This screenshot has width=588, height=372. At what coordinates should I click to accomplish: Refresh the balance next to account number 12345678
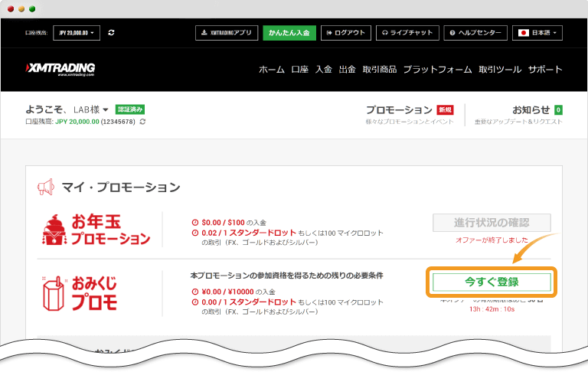pos(142,122)
